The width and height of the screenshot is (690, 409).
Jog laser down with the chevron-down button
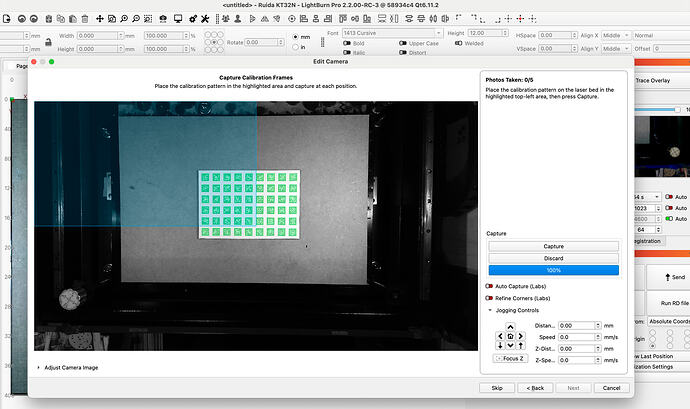pos(510,346)
